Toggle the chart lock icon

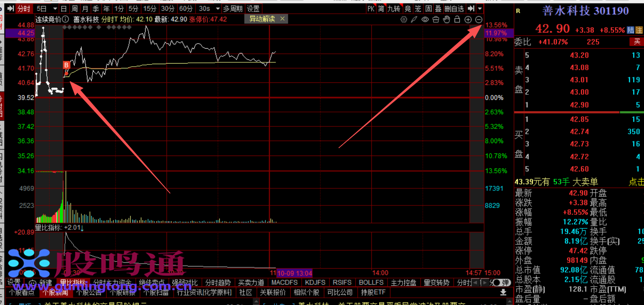pyautogui.click(x=457, y=19)
